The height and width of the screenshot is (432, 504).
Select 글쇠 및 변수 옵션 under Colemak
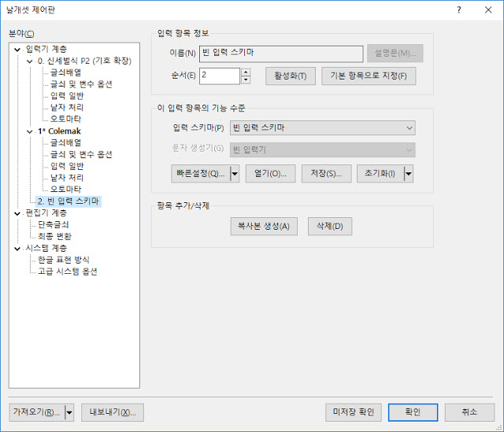pos(81,155)
